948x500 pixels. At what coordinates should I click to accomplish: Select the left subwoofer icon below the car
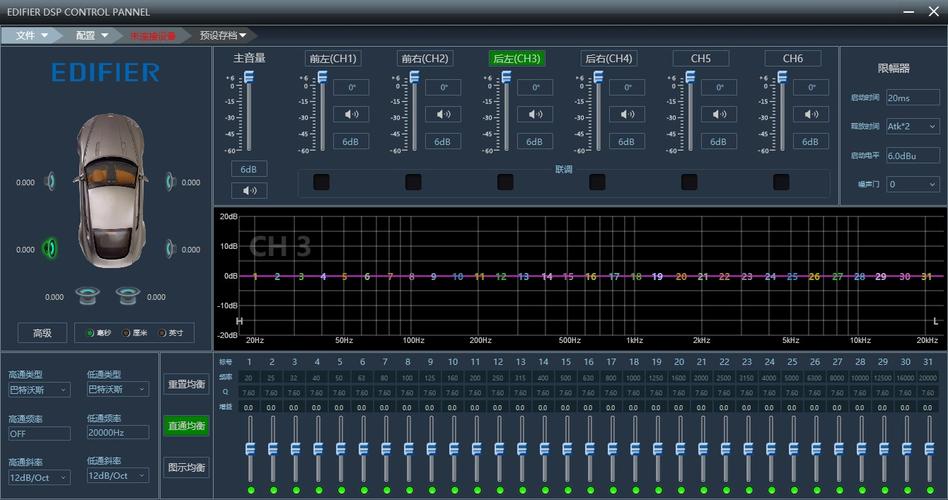point(88,296)
